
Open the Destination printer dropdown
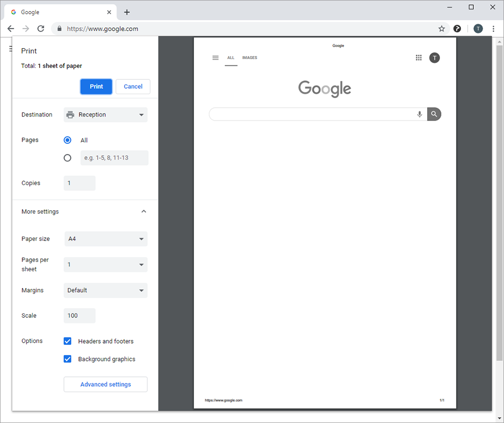[106, 115]
